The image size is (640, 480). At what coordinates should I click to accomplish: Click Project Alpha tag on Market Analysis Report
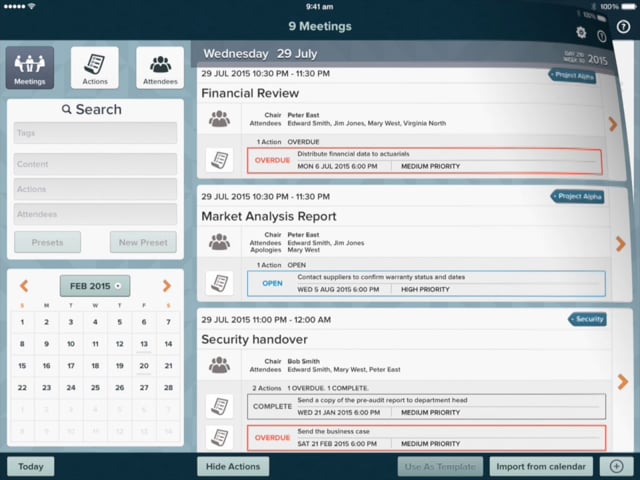577,196
